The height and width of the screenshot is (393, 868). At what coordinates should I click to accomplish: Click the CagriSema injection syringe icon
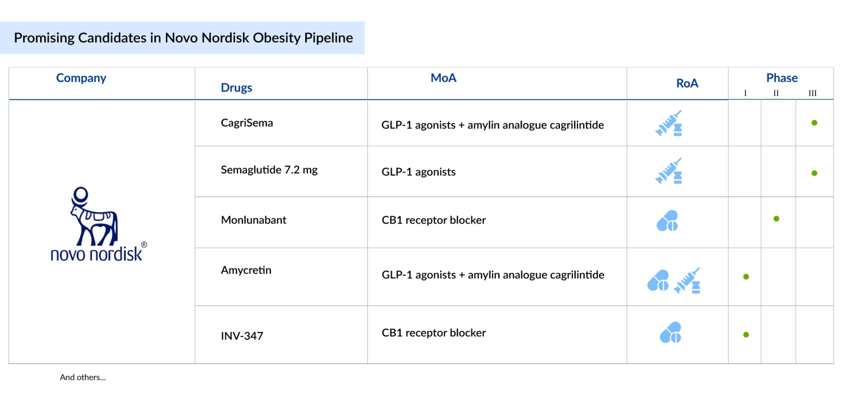(x=669, y=123)
